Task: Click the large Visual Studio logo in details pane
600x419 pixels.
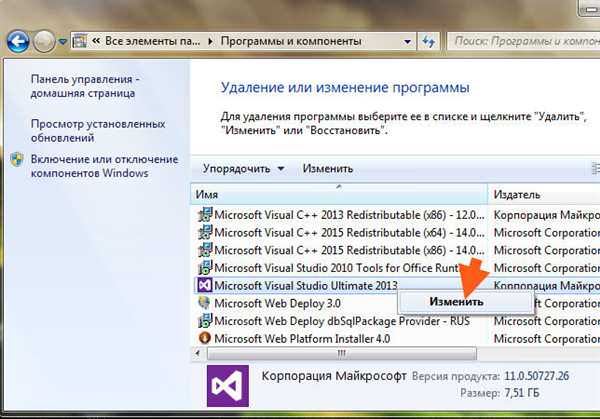Action: click(x=228, y=386)
